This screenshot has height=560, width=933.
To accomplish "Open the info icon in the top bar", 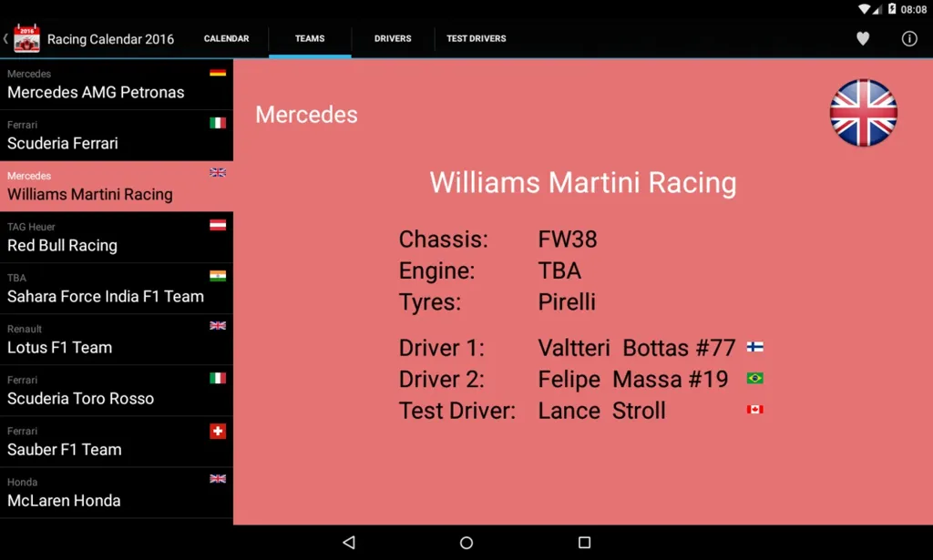I will click(x=909, y=38).
